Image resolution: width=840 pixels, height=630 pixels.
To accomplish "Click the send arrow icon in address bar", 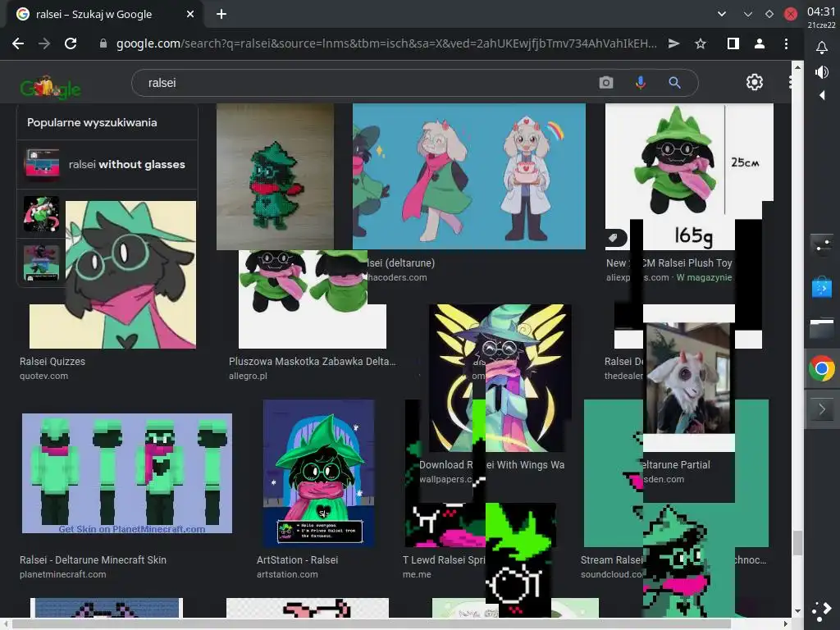I will click(x=674, y=44).
